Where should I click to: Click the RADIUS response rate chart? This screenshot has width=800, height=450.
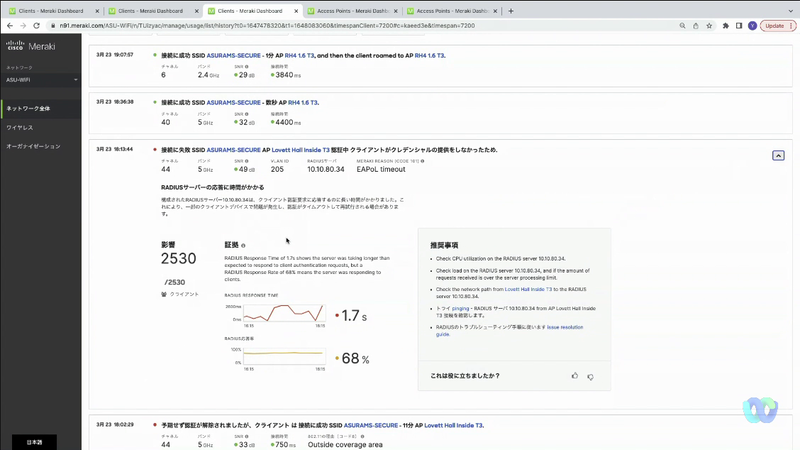283,357
